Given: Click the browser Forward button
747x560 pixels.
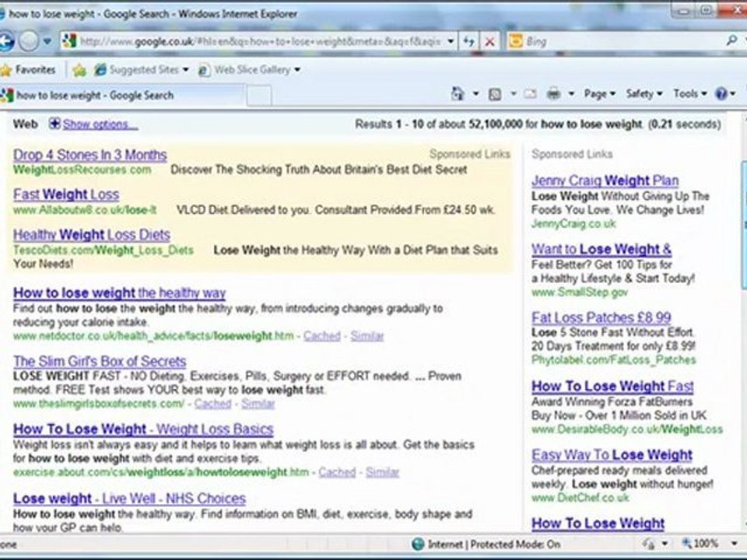Looking at the screenshot, I should (29, 42).
